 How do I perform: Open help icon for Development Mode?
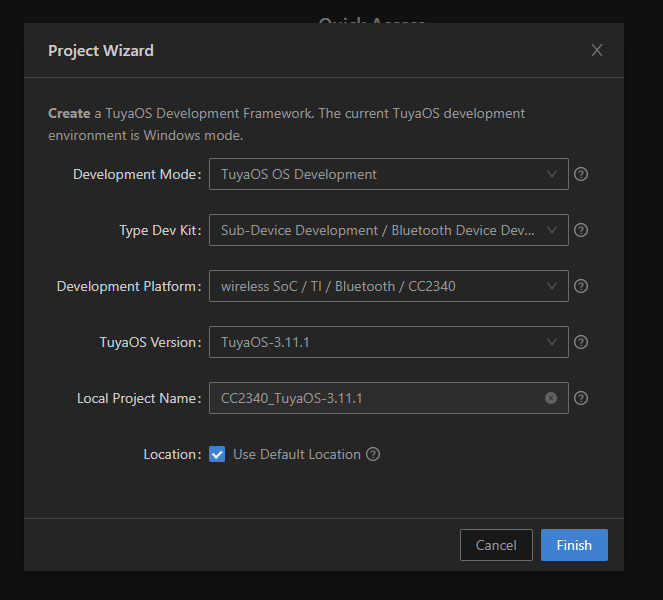tap(581, 174)
